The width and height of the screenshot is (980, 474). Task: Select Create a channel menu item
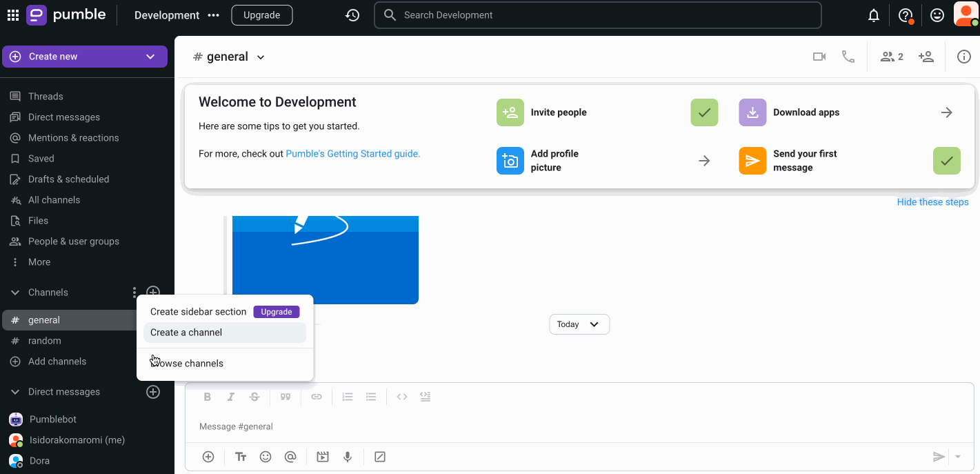(225, 333)
